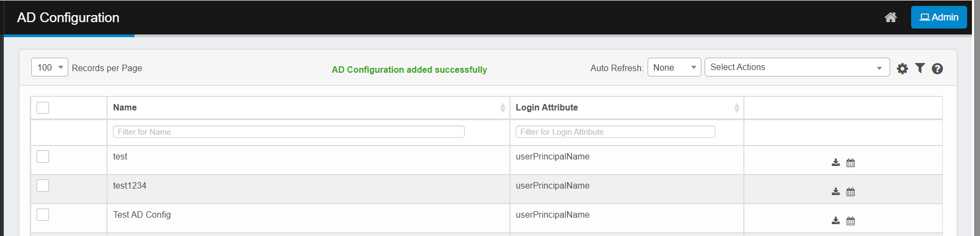This screenshot has width=980, height=236.
Task: Click download icon in the test row
Action: coord(835,162)
